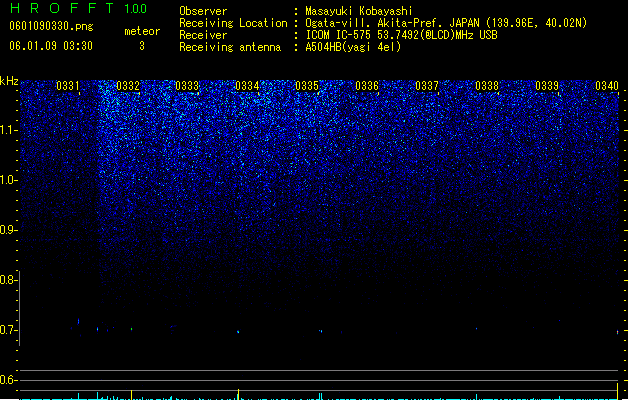Select the file name 0601090330.png
Image resolution: width=629 pixels, height=400 pixels.
[51, 26]
